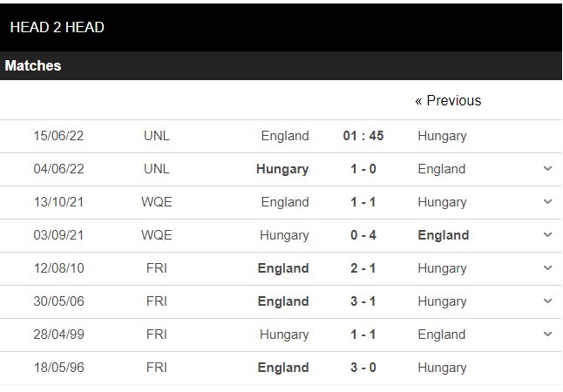Viewport: 563px width, 392px height.
Task: Expand the 28/04/99 match row chevron
Action: [x=547, y=335]
